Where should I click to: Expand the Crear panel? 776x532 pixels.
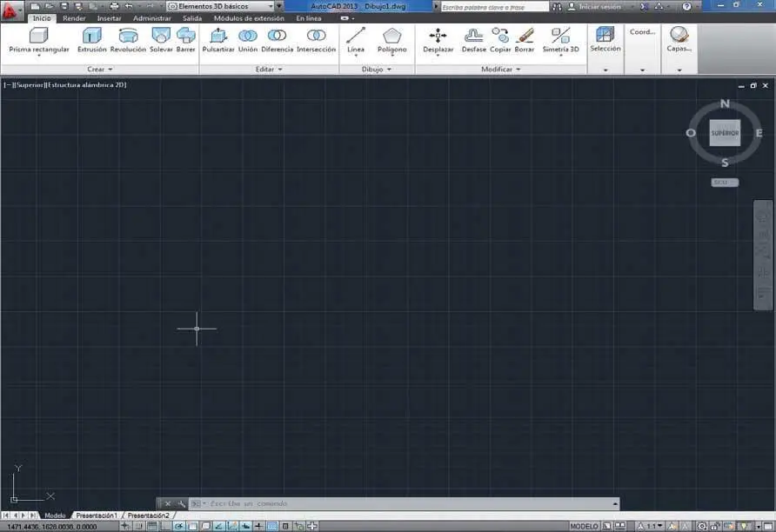(x=100, y=70)
